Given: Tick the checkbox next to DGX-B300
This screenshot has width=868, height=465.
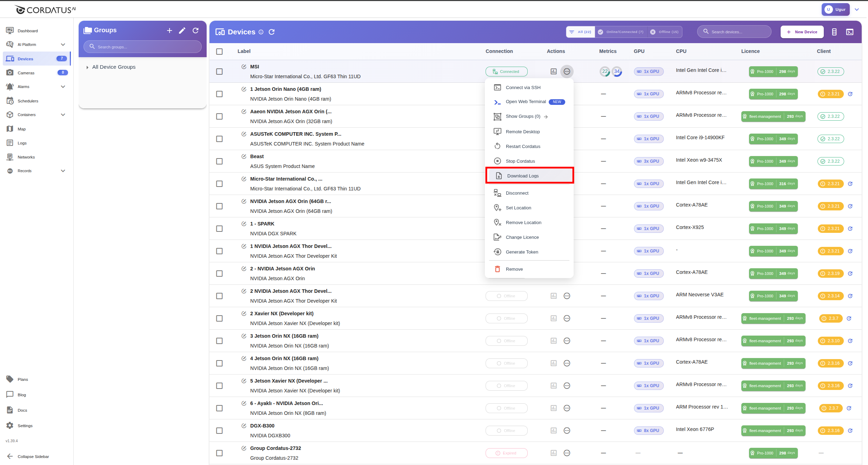Looking at the screenshot, I should coord(219,430).
